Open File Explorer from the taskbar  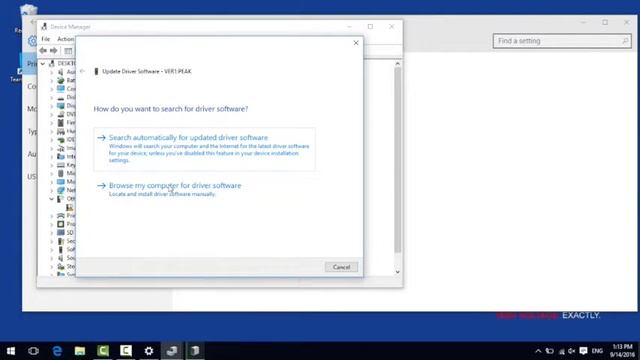pos(80,351)
